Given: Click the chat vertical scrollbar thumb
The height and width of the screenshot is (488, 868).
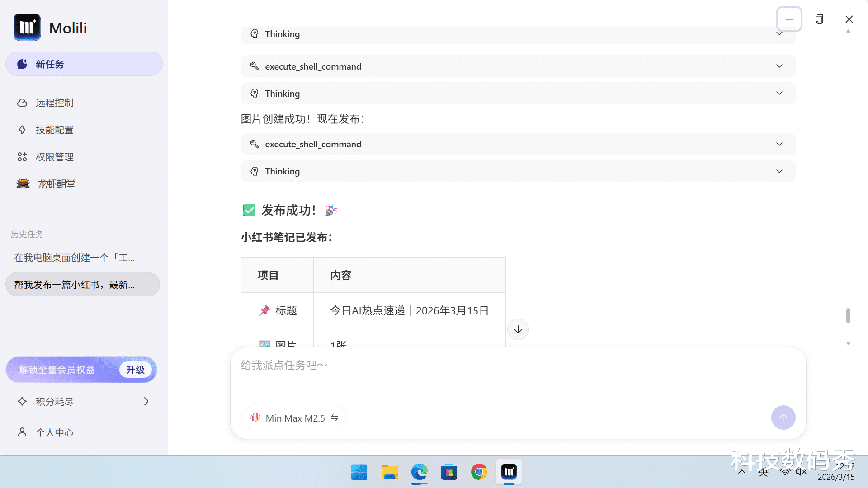Looking at the screenshot, I should (848, 315).
